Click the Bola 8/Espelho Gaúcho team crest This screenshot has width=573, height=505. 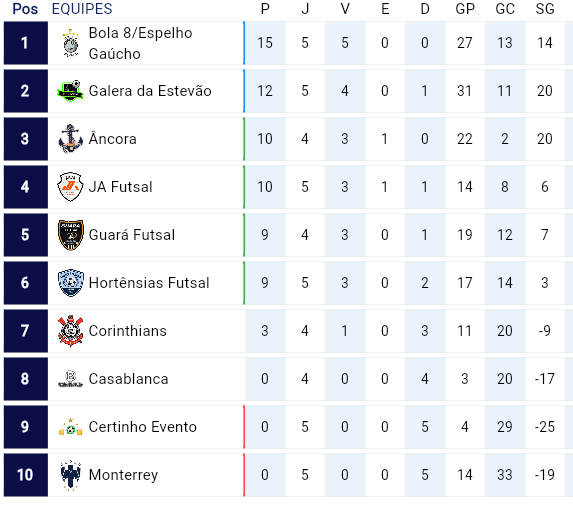tap(71, 43)
